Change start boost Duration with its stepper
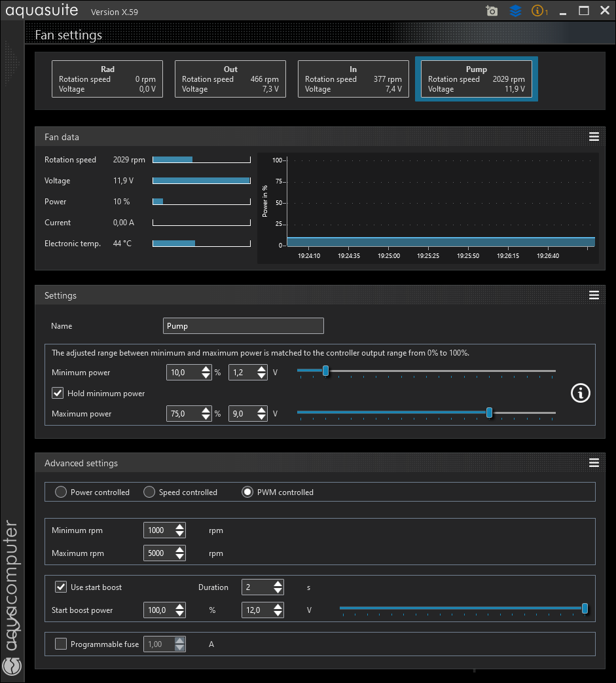 [278, 587]
